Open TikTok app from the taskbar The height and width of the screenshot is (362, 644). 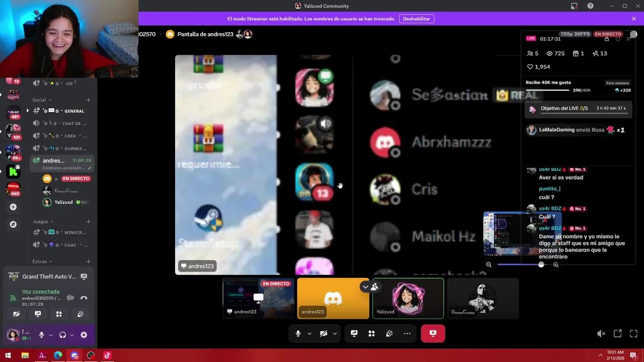[107, 355]
